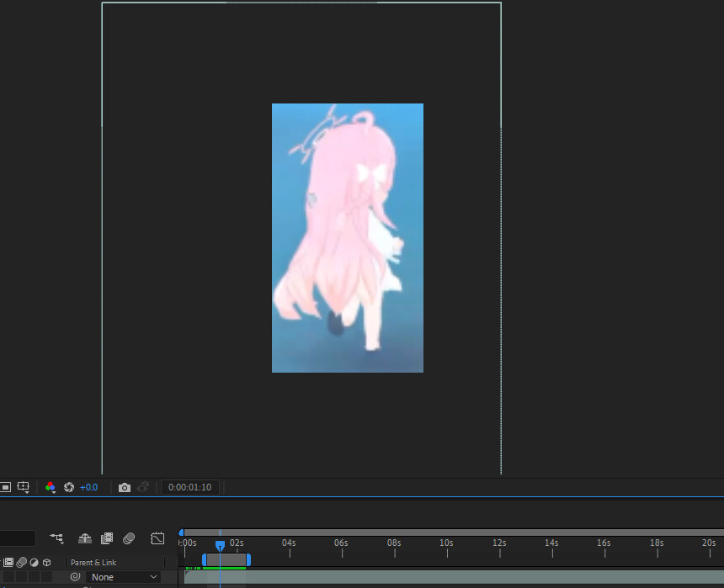Open the Composition Mini-Flowchart

pos(56,538)
